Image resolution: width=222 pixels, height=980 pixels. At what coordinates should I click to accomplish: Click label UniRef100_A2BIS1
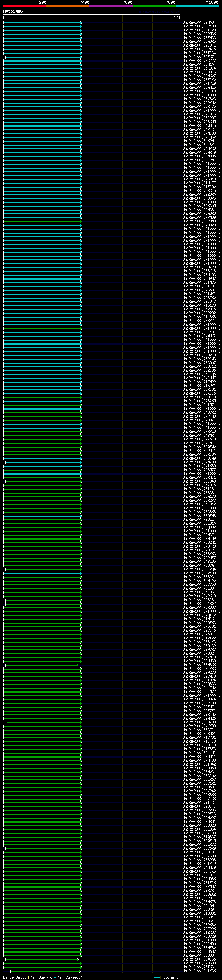[199, 600]
